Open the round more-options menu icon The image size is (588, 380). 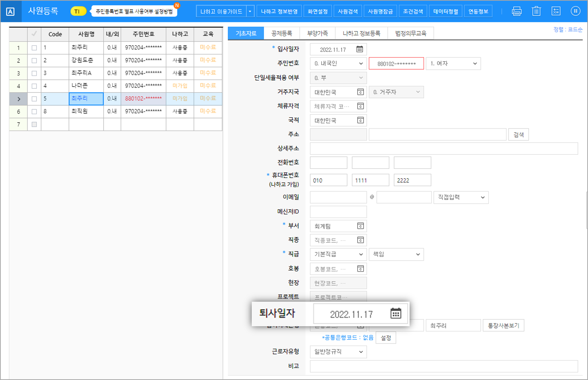point(575,11)
